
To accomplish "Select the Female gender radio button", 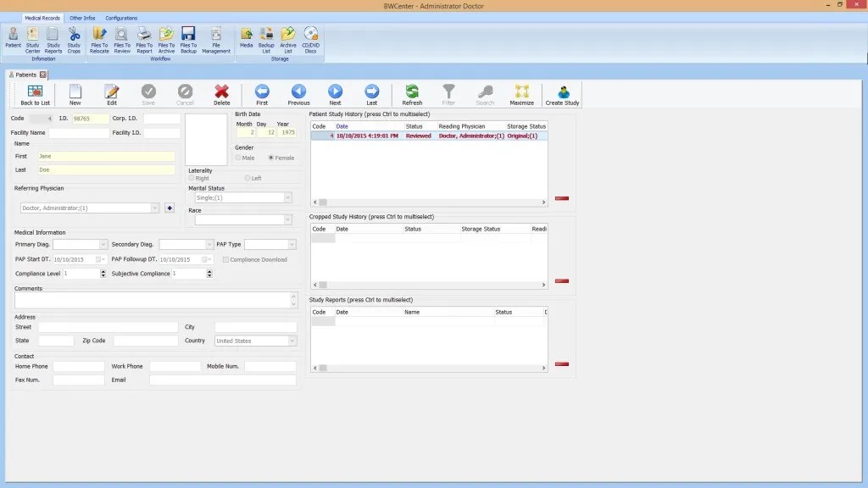I will [x=270, y=158].
